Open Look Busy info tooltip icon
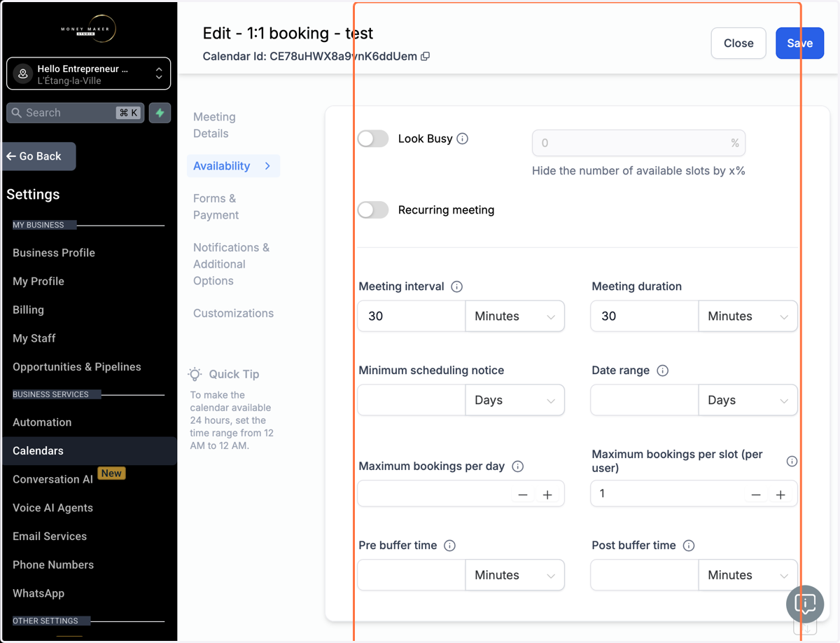The width and height of the screenshot is (840, 643). click(x=463, y=139)
